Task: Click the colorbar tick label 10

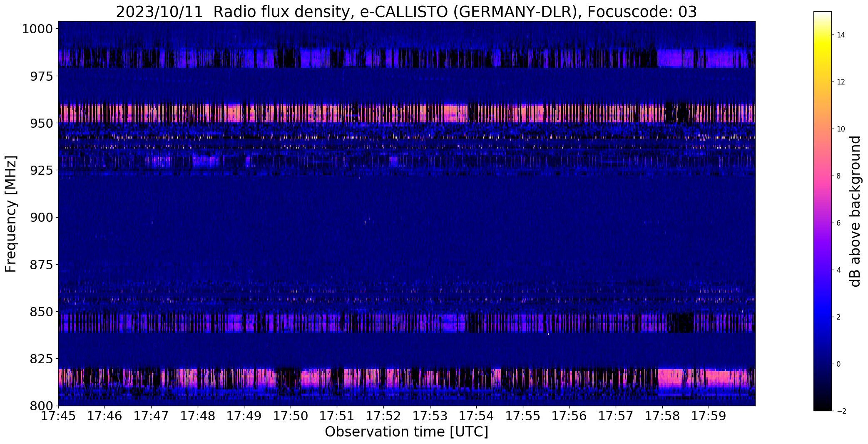Action: (841, 129)
